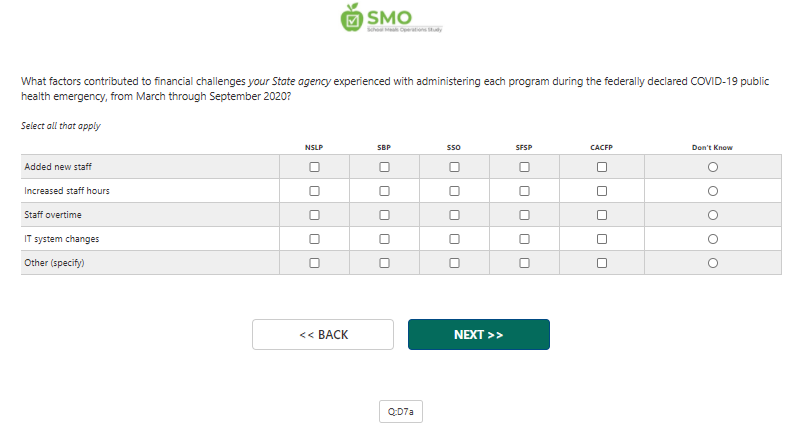Select Don't Know for Staff overtime

tap(713, 215)
